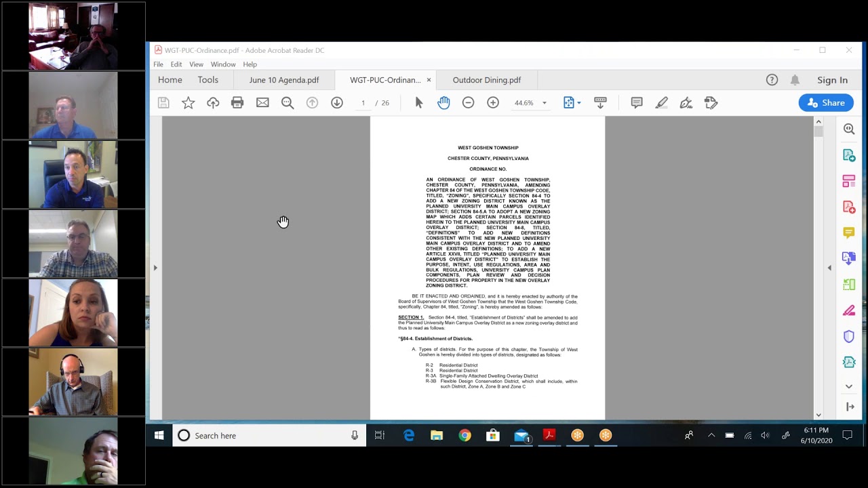Open the zoom percentage dropdown
The width and height of the screenshot is (868, 488).
[544, 103]
